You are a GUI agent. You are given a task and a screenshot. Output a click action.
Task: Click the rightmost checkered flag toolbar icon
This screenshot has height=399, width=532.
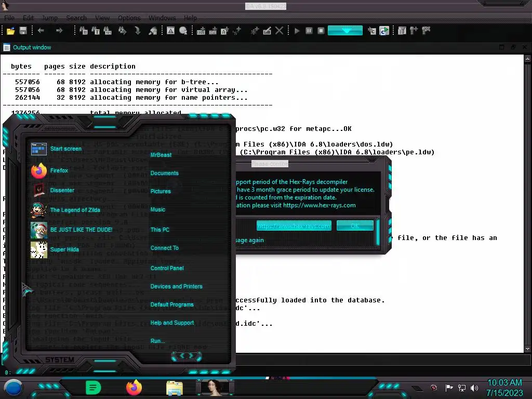tap(426, 31)
